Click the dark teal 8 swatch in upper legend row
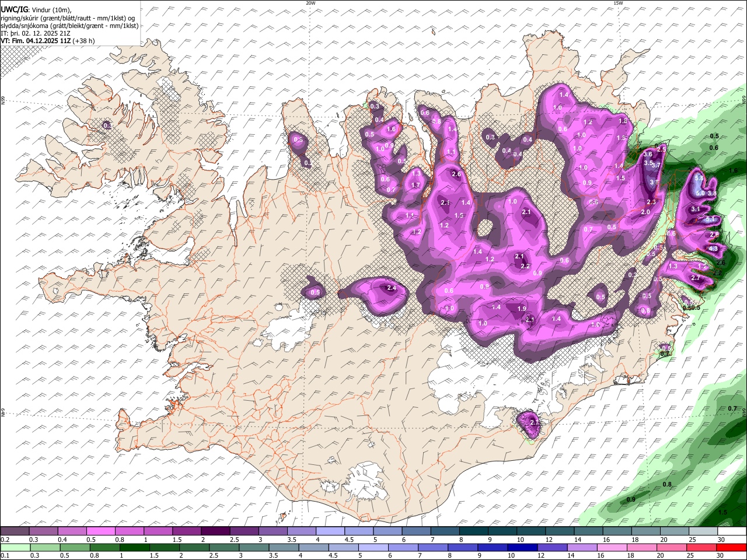The height and width of the screenshot is (560, 747). click(x=474, y=531)
